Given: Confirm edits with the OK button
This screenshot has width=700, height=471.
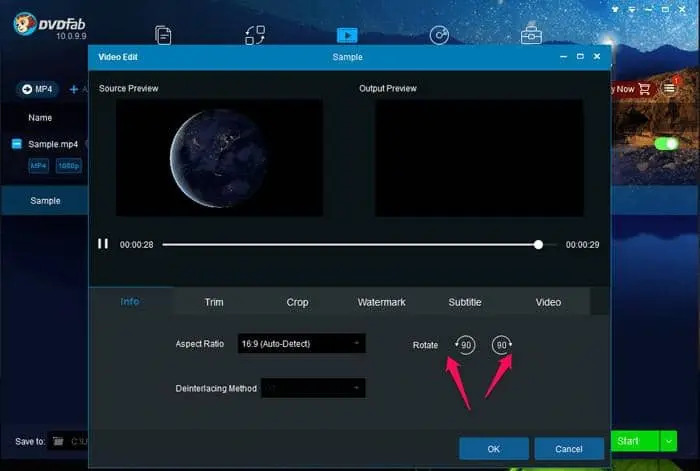Looking at the screenshot, I should (x=493, y=449).
